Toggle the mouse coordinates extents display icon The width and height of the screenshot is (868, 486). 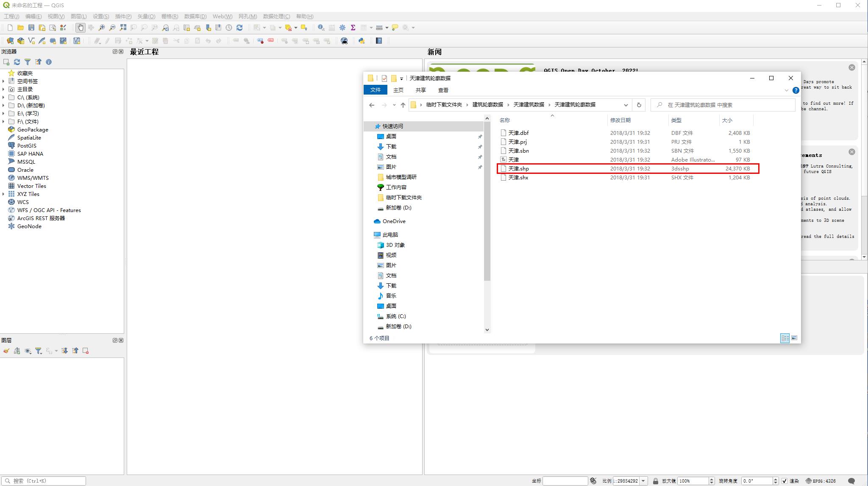tap(593, 481)
